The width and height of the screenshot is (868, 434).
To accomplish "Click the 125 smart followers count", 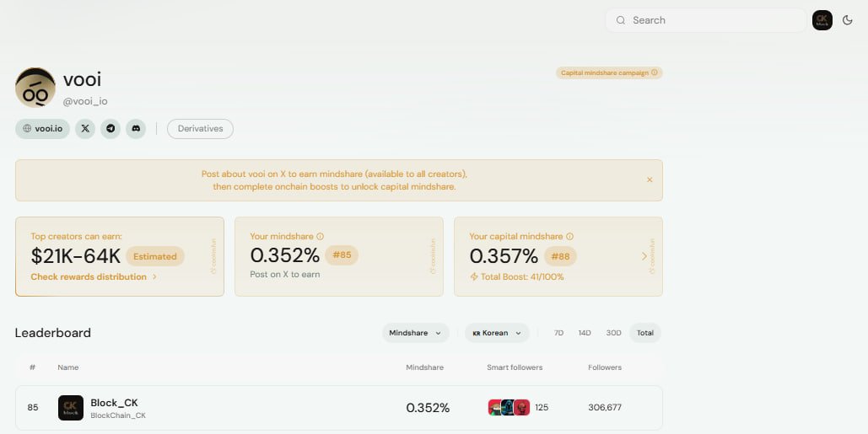I will (x=542, y=408).
